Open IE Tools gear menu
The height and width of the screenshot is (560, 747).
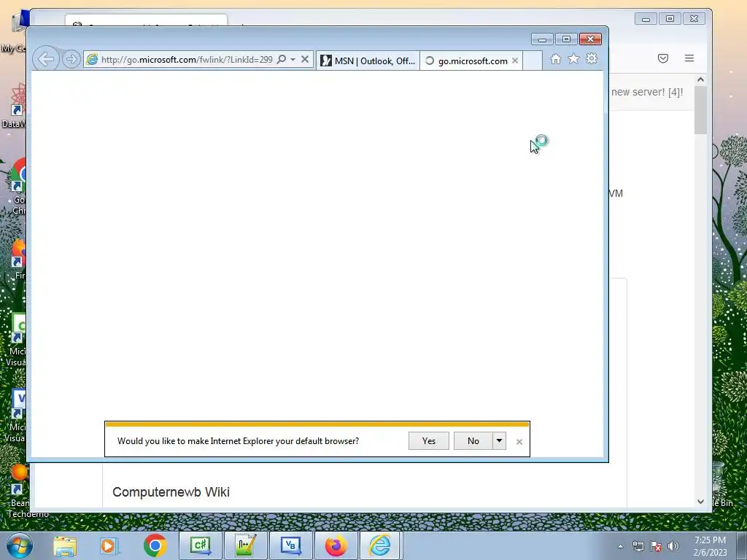tap(592, 58)
